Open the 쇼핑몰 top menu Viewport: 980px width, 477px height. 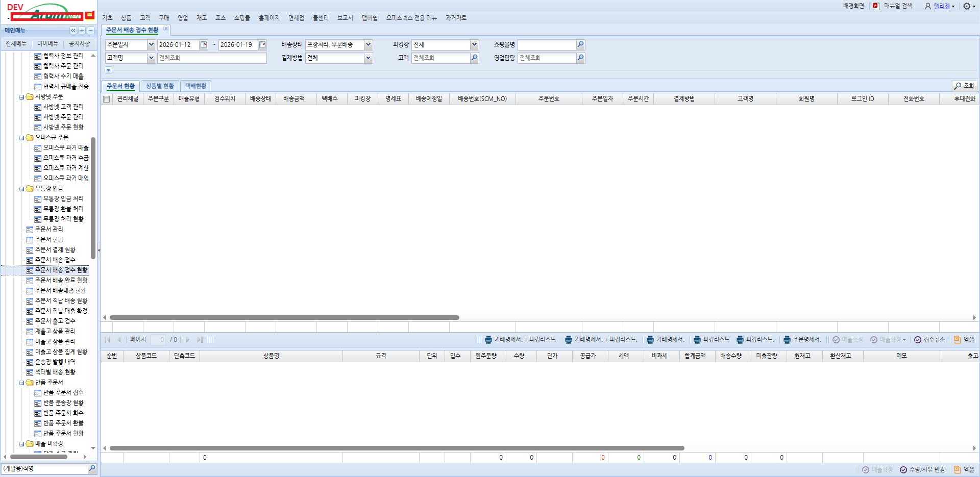(242, 18)
